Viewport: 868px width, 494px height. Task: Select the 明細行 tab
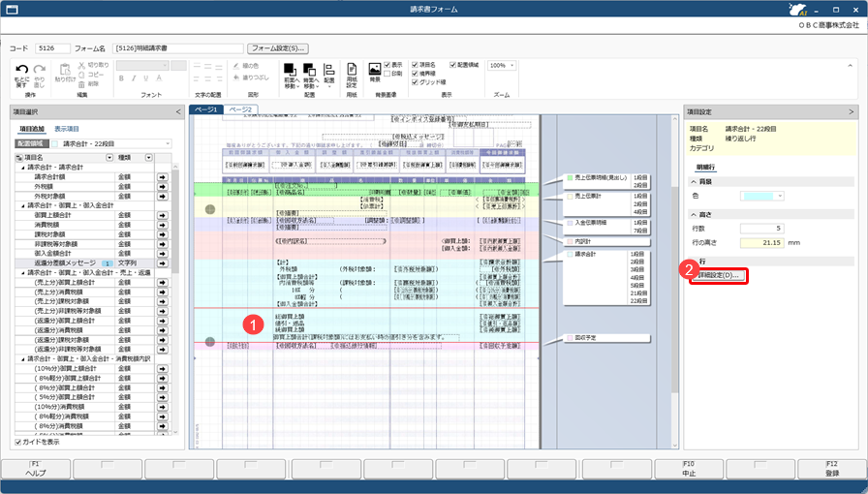tap(705, 167)
